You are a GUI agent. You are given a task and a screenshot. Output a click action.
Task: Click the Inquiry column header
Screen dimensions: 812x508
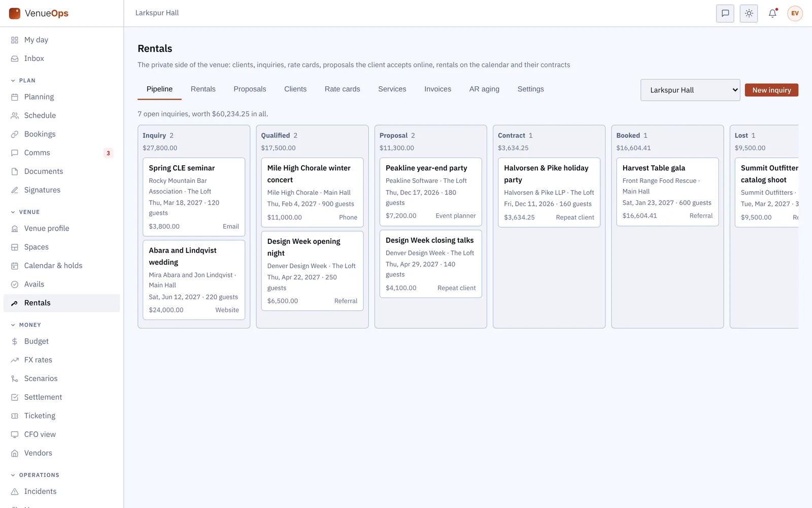tap(158, 136)
